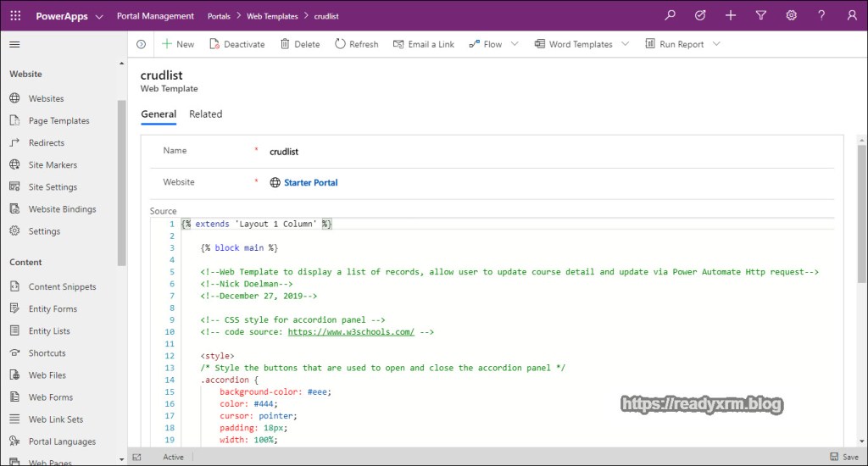
Task: Expand the Word Templates dropdown arrow
Action: pos(626,44)
